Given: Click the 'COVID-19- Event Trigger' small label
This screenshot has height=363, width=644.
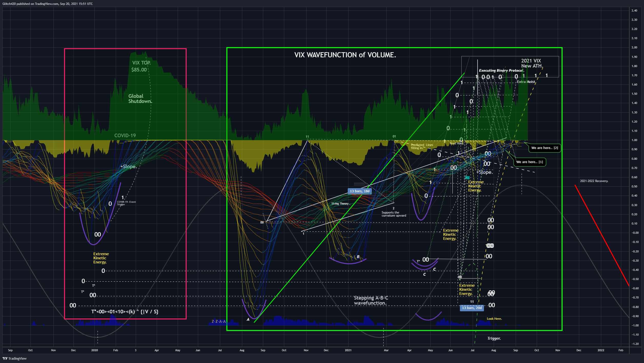Looking at the screenshot, I should click(126, 203).
